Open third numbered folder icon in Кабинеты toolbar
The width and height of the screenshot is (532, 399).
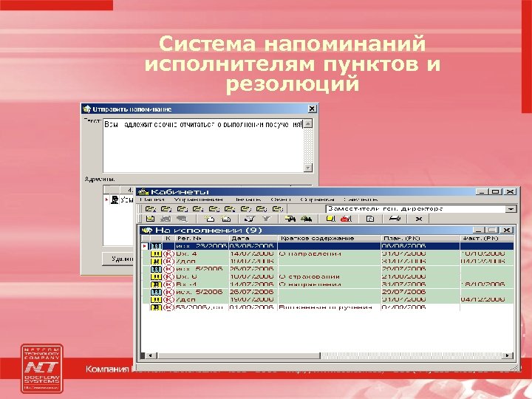pos(183,209)
